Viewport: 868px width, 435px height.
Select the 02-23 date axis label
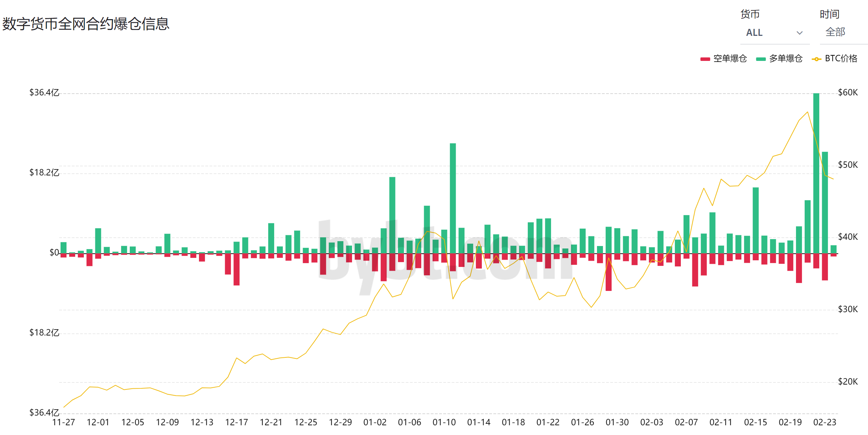coord(825,422)
